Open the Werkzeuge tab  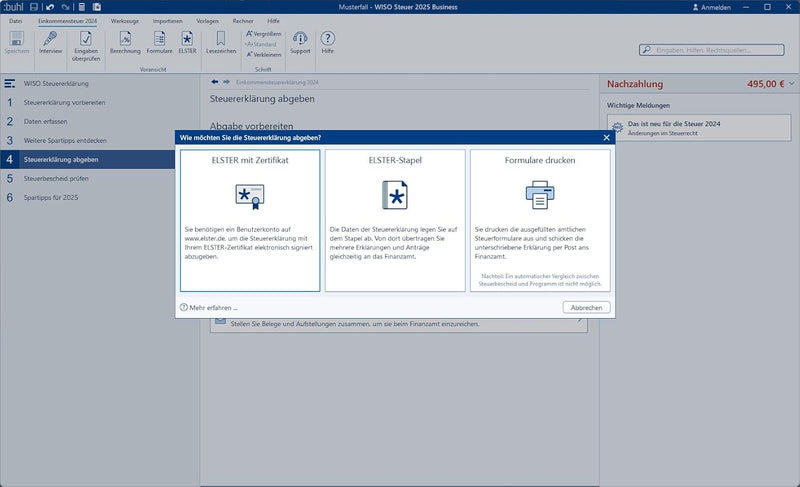pos(124,21)
